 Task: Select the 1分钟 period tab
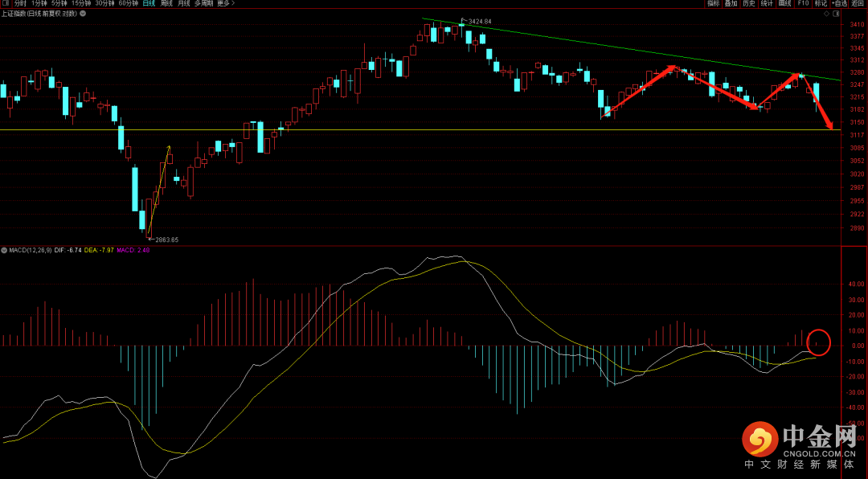coord(39,3)
